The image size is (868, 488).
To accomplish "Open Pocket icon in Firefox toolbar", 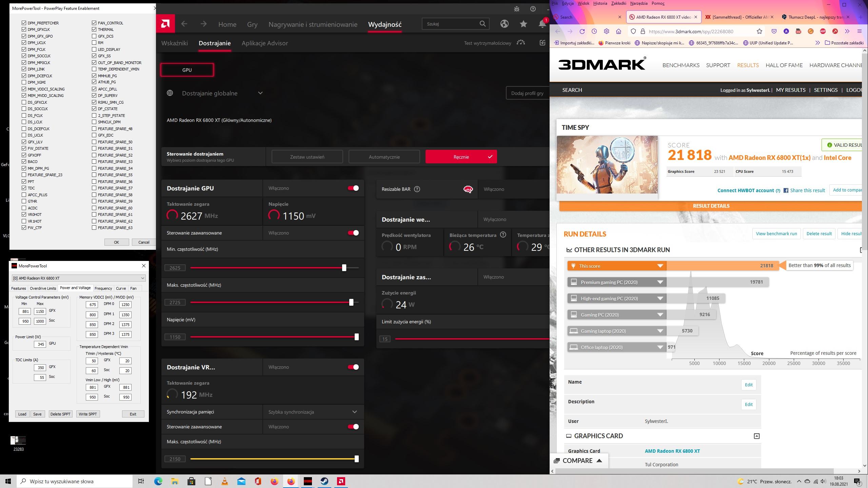I will pyautogui.click(x=774, y=32).
